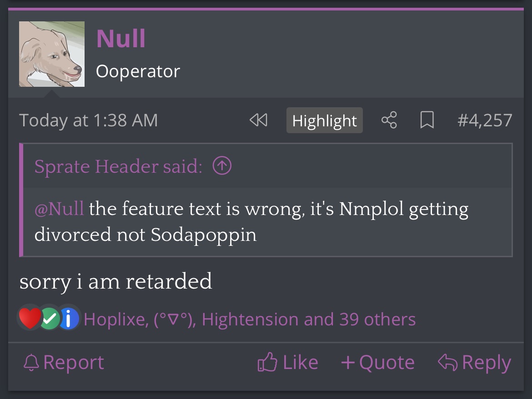Open Sprate Header said quote source

118,166
